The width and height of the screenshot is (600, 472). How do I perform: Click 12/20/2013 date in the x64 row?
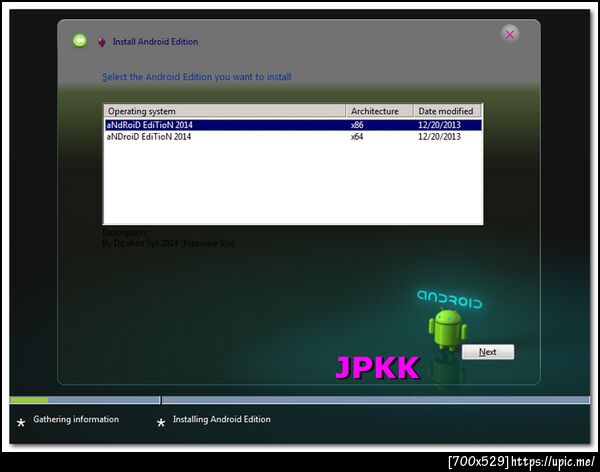(439, 137)
